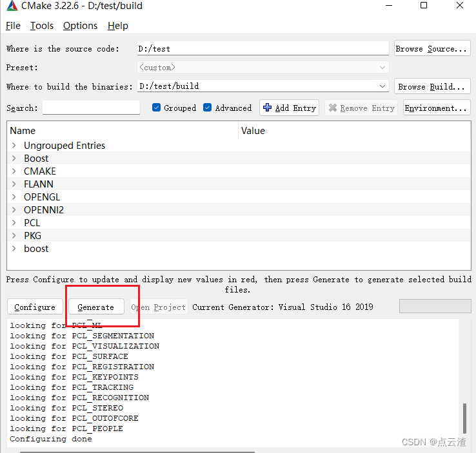Toggle the Grouped checkbox
476x453 pixels.
(x=156, y=108)
